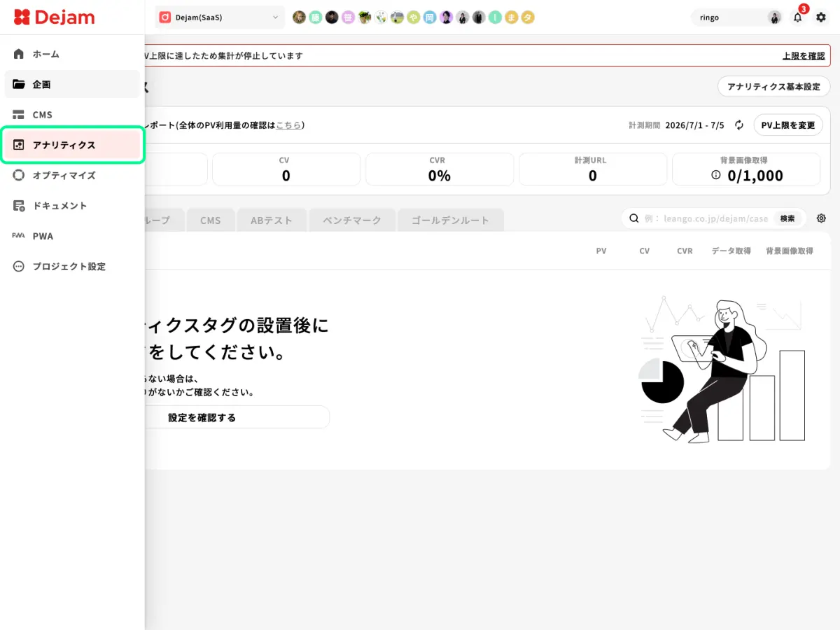Click the CV stat card
Image resolution: width=840 pixels, height=630 pixels.
[x=286, y=169]
